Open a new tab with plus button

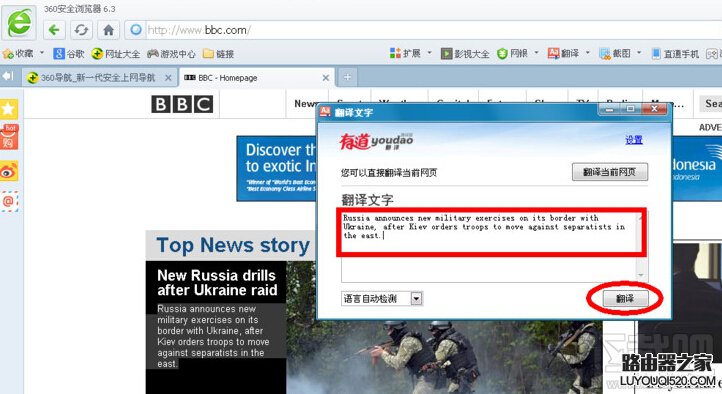click(348, 77)
